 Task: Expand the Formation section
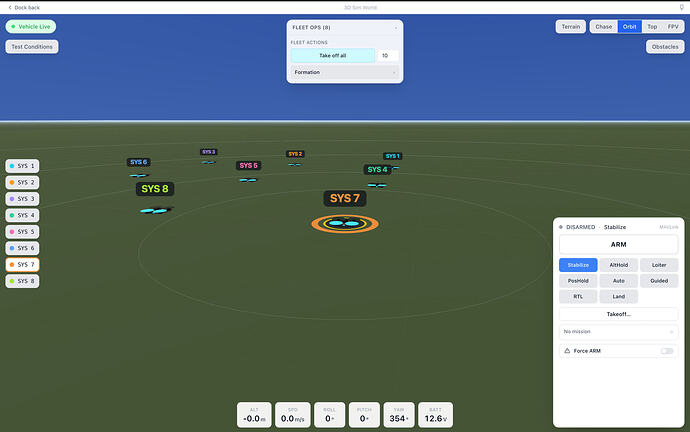345,72
